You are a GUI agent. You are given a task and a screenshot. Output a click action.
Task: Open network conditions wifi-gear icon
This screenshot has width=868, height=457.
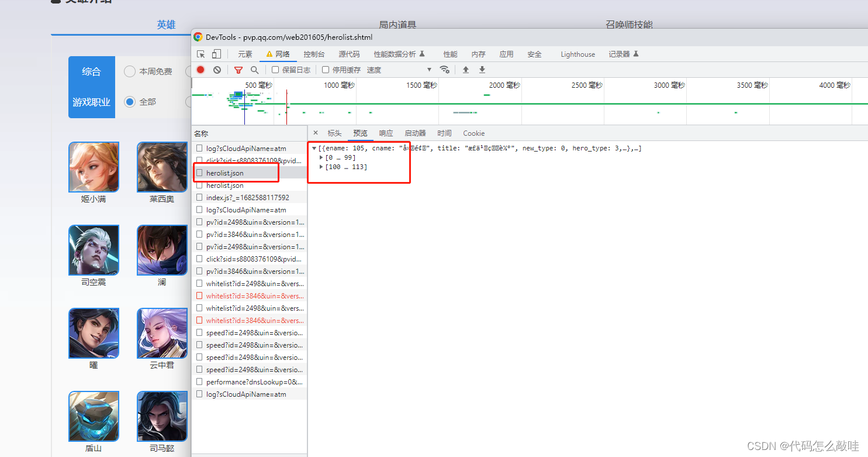point(445,70)
